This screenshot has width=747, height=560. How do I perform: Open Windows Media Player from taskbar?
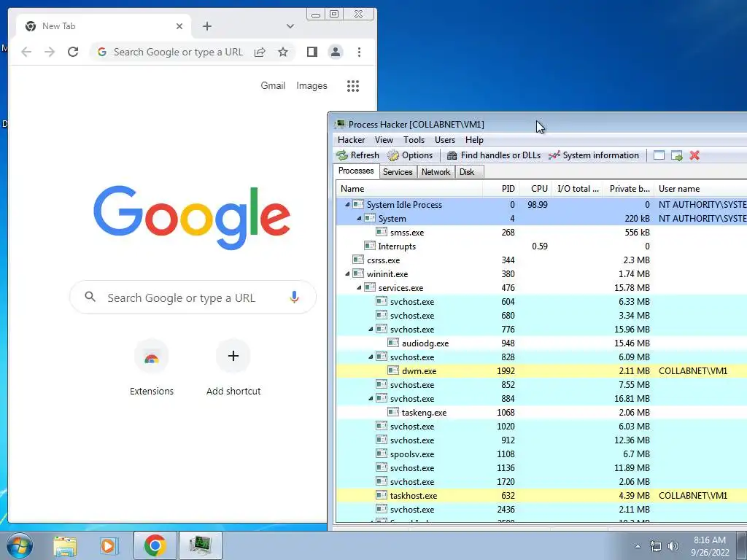(x=108, y=545)
